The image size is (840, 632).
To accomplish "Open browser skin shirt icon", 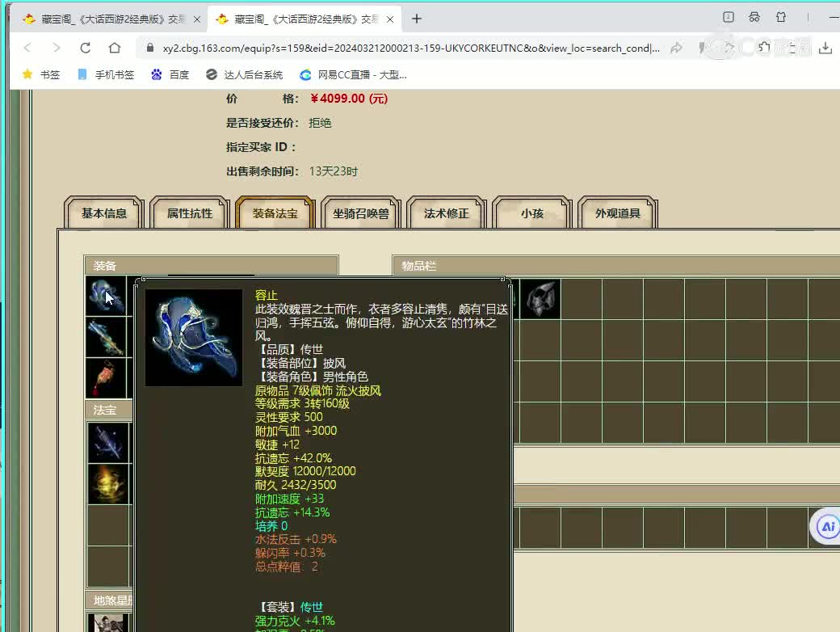I will coord(781,17).
